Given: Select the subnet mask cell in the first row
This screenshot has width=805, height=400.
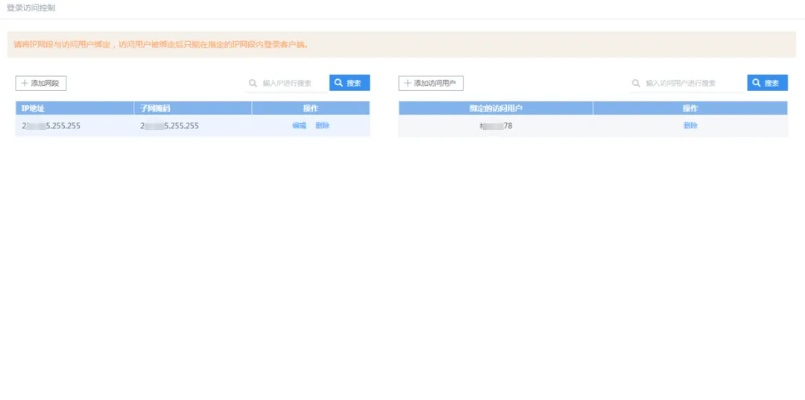Looking at the screenshot, I should tap(170, 126).
